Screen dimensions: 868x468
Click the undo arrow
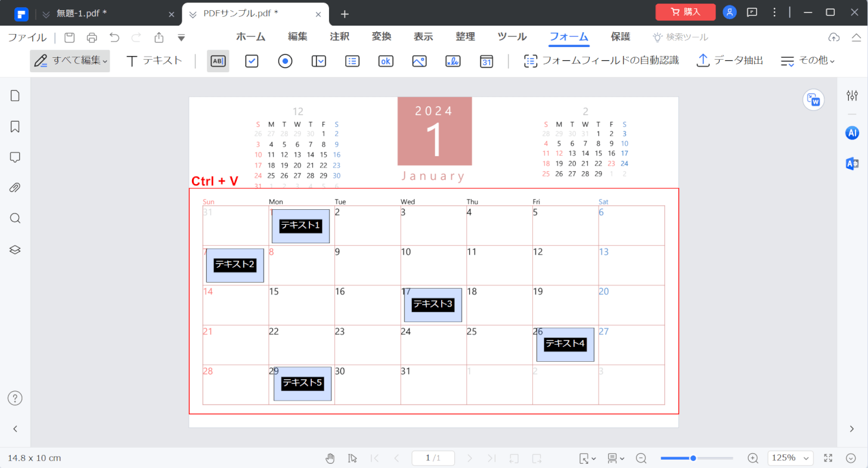click(x=114, y=38)
